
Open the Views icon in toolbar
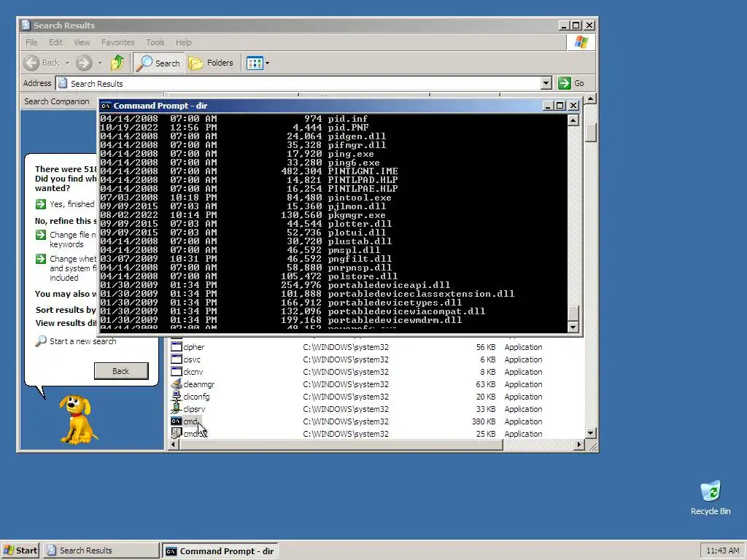[255, 63]
